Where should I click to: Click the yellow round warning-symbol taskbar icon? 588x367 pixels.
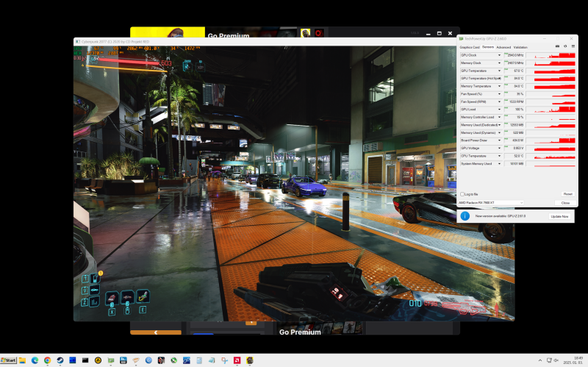coord(98,360)
